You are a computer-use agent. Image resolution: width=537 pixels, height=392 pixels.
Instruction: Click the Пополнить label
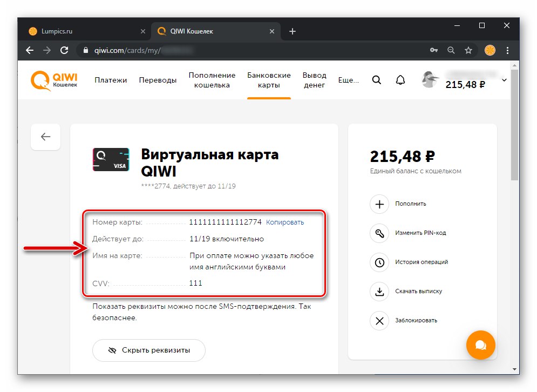(411, 204)
